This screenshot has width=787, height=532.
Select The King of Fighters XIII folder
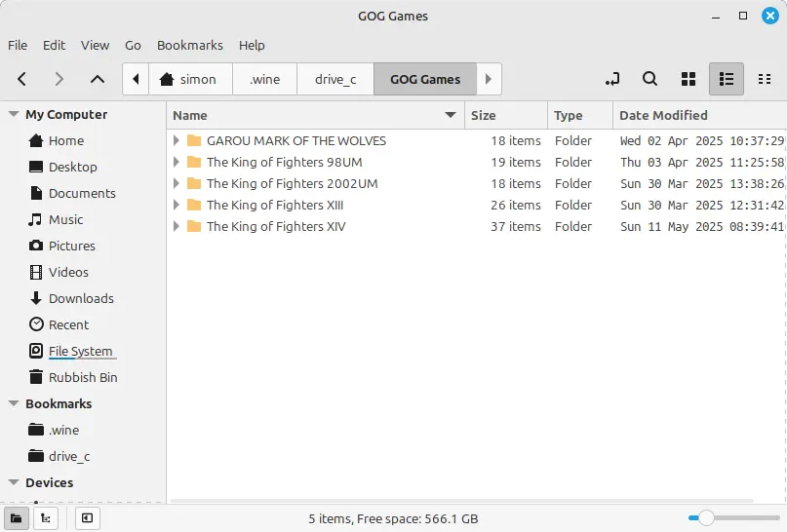point(275,205)
